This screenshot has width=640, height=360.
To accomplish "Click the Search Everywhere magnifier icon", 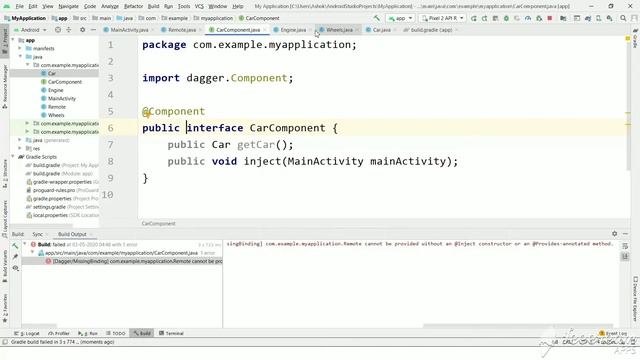I will point(623,18).
